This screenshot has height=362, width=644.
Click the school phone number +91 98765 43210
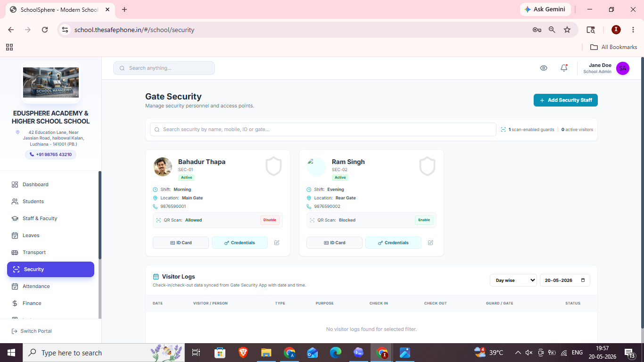point(50,155)
